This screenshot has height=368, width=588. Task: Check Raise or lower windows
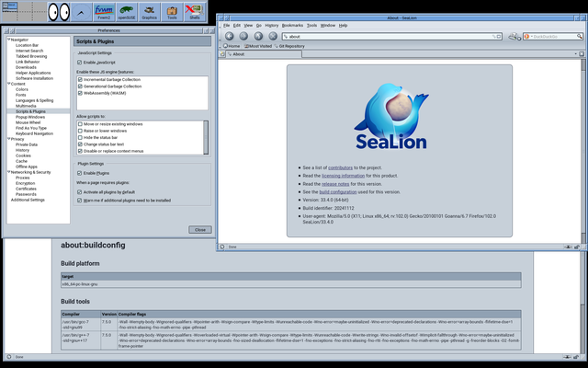tap(80, 131)
